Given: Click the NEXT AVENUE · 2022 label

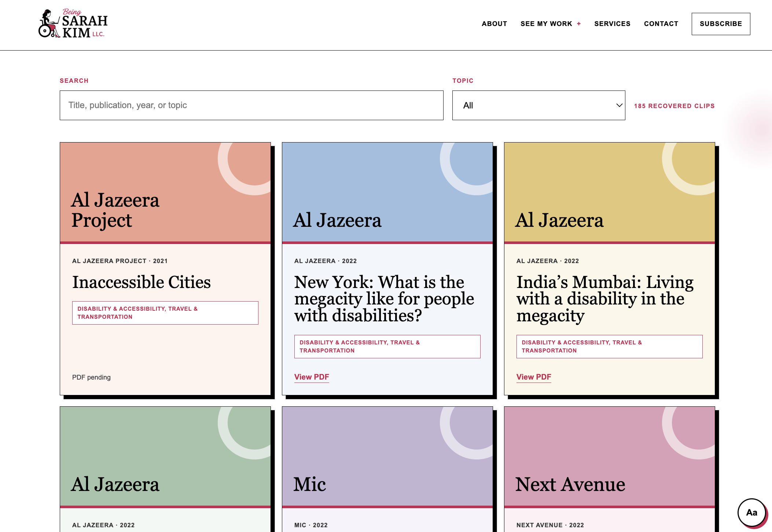Looking at the screenshot, I should click(550, 525).
